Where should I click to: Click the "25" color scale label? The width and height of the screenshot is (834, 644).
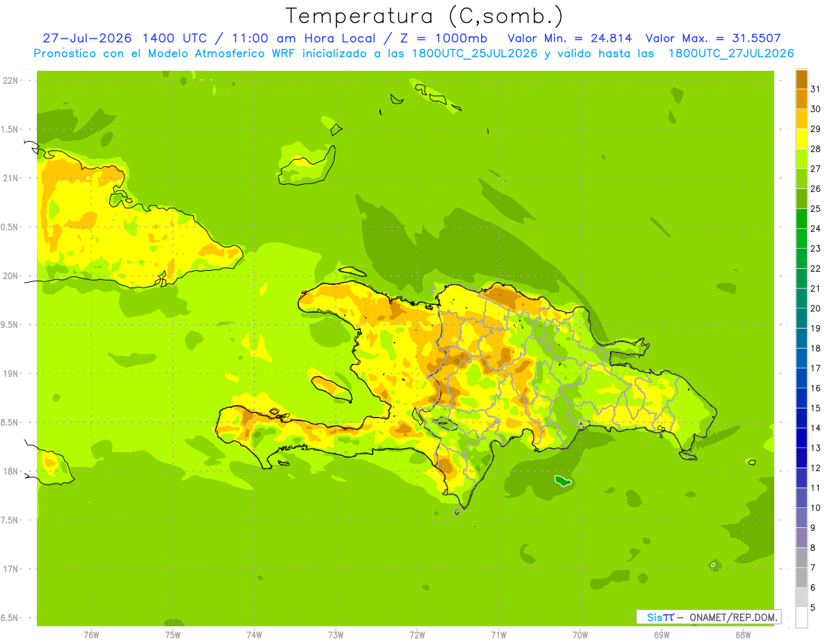[815, 208]
